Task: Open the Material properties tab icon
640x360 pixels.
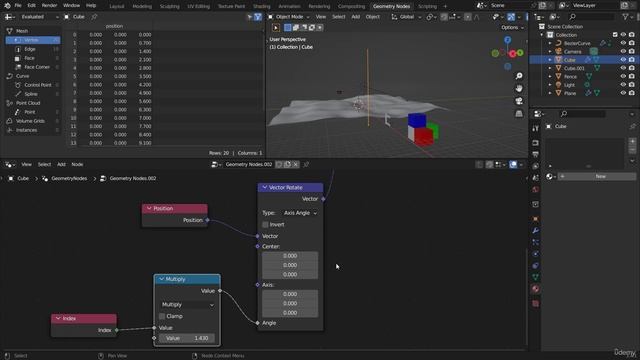Action: pyautogui.click(x=536, y=289)
